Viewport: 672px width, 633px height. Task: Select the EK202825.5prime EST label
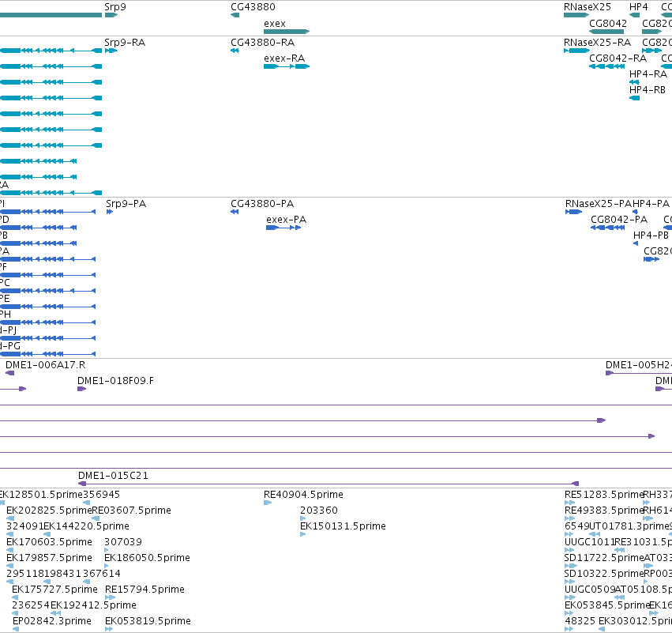click(49, 511)
